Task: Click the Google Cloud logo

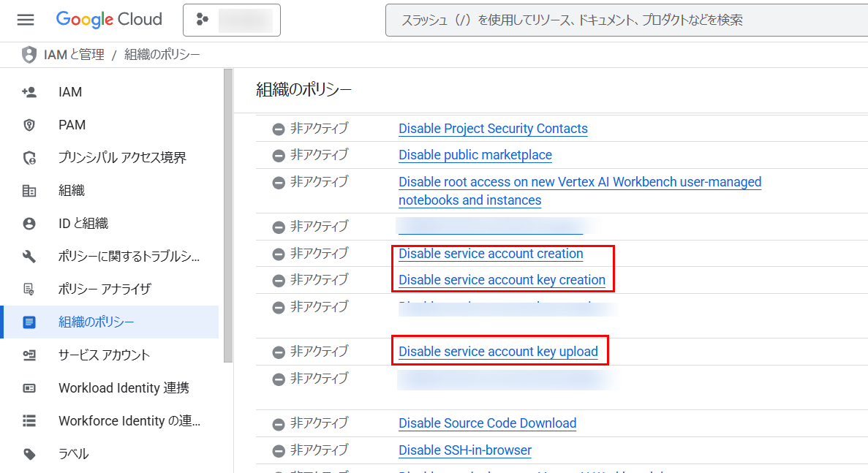Action: [x=109, y=20]
